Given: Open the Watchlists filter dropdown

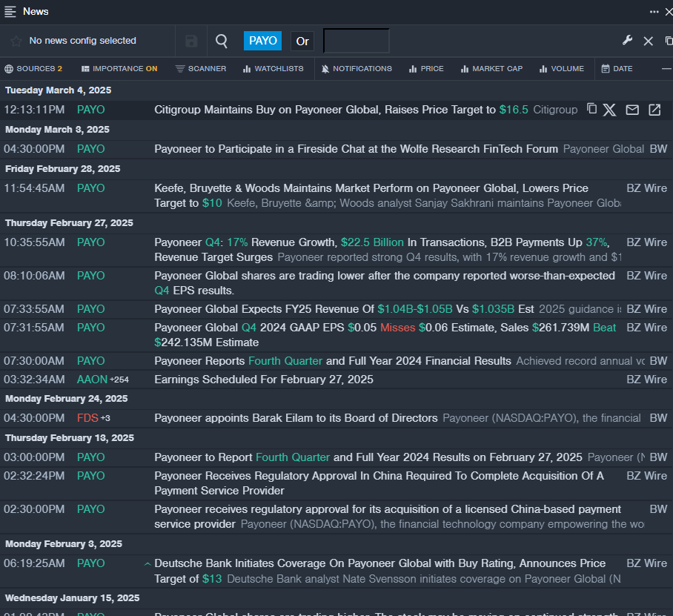Looking at the screenshot, I should pyautogui.click(x=273, y=69).
